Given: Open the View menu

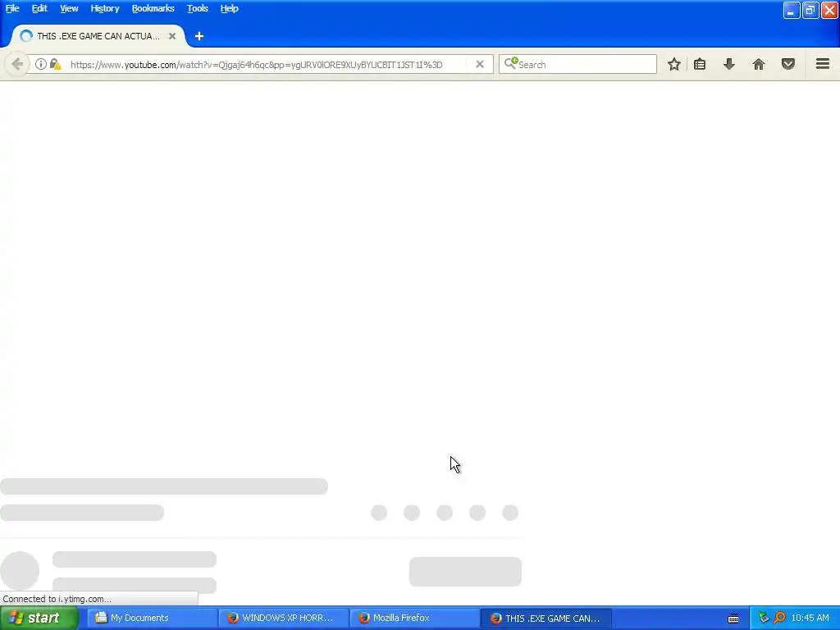Looking at the screenshot, I should [69, 8].
